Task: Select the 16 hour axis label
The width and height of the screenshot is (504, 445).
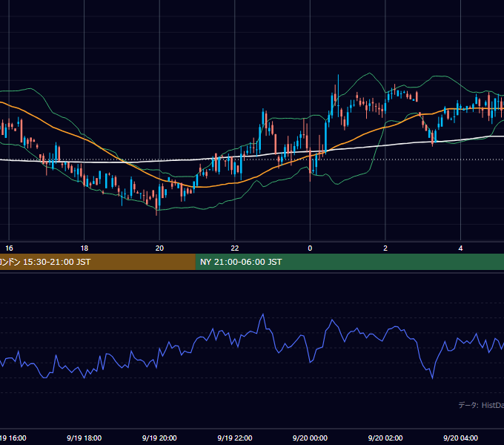Action: coord(9,248)
